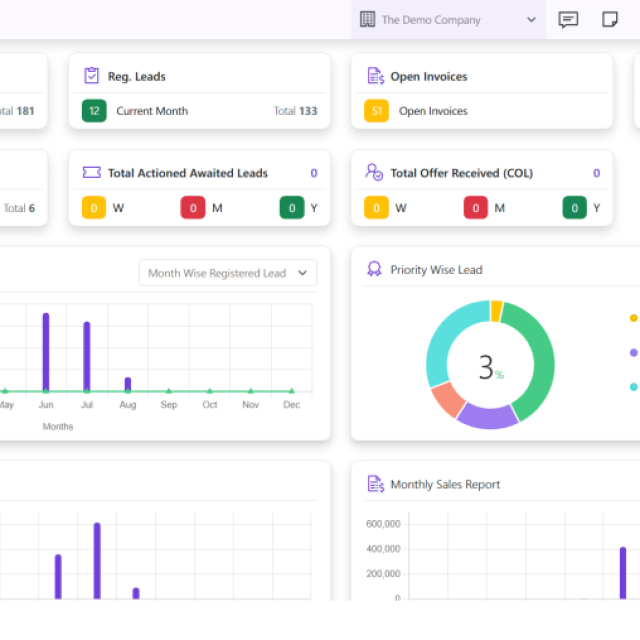Viewport: 640px width, 640px height.
Task: Click the Priority Wise Lead title
Action: tap(436, 270)
